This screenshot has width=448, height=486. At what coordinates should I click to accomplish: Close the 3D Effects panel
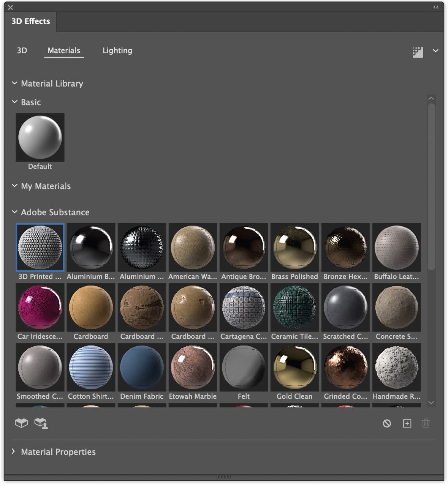(10, 7)
